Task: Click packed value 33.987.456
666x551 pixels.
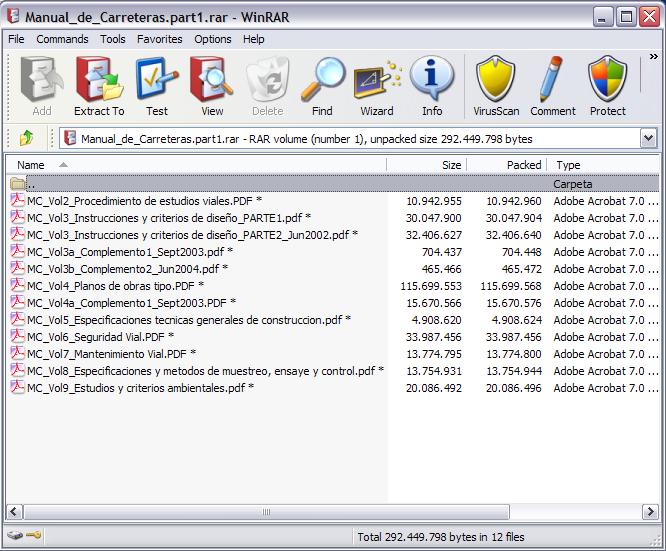Action: (514, 337)
